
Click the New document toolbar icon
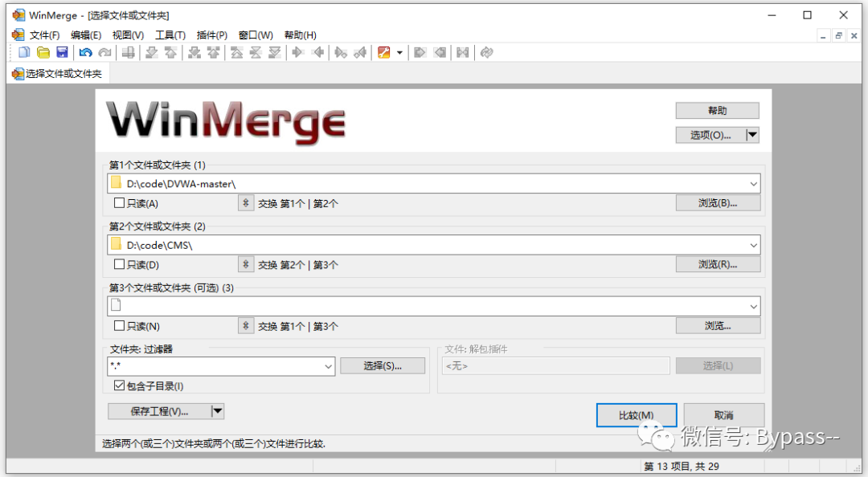pos(24,52)
